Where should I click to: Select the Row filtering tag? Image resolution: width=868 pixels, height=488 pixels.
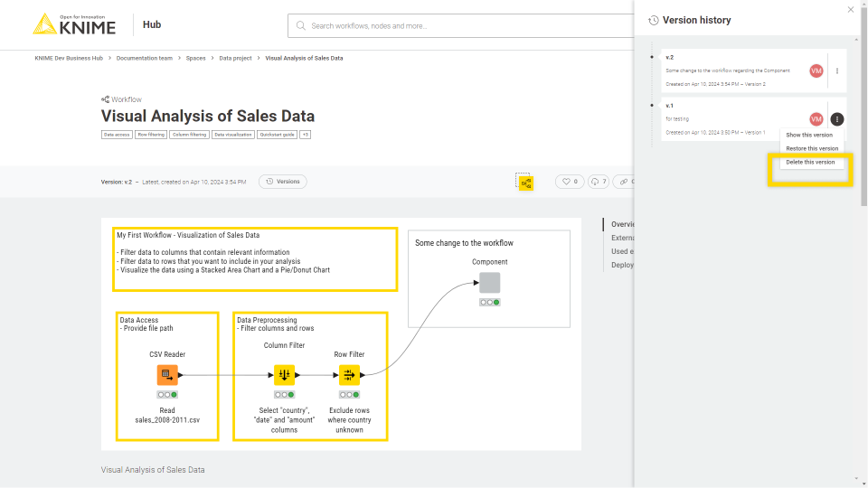(151, 135)
